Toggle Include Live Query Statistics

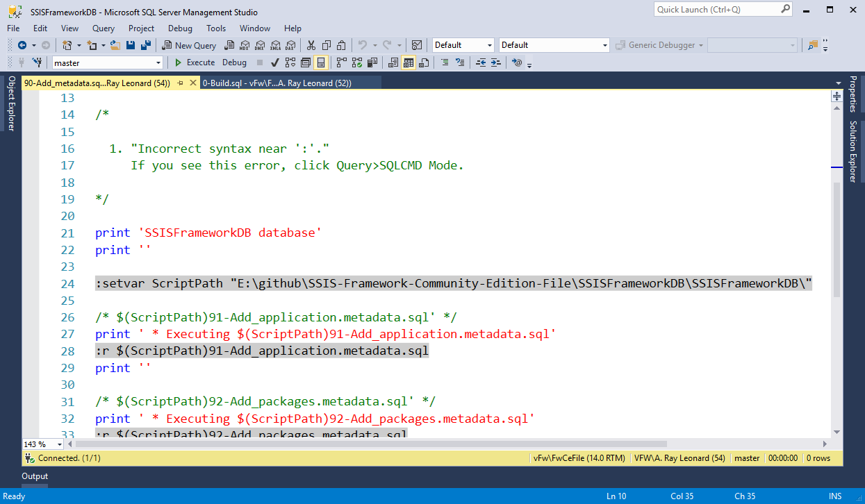(x=356, y=62)
